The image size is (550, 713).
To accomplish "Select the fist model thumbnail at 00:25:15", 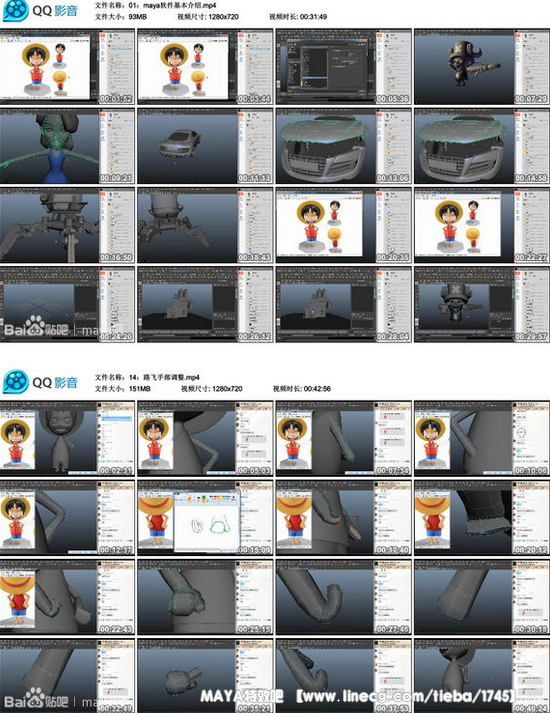I will click(x=205, y=597).
